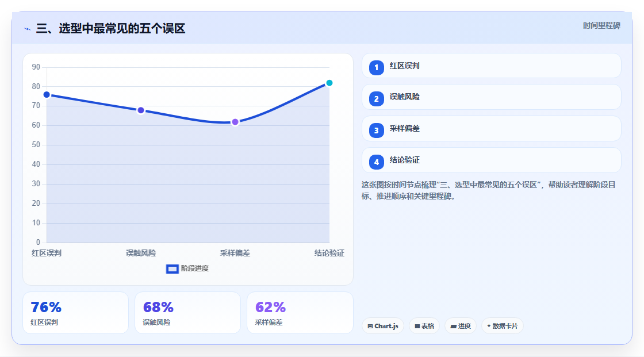Click the 结论验证 x-axis label

point(329,253)
